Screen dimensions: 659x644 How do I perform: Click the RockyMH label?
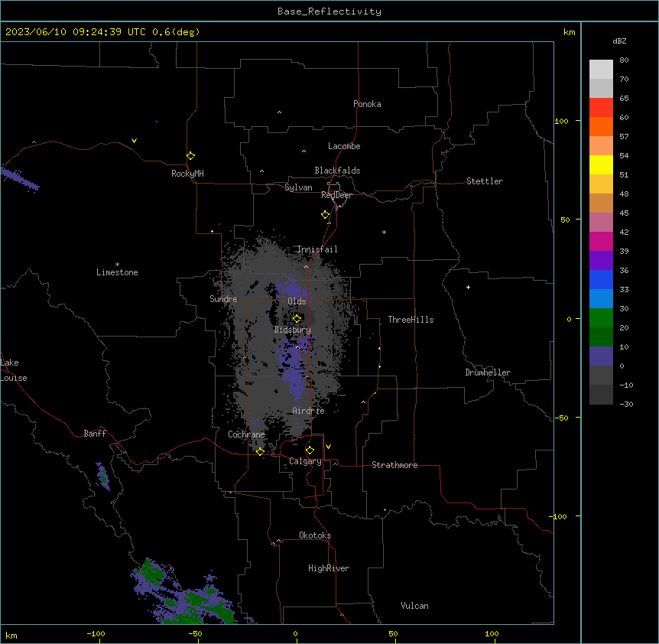(x=187, y=174)
